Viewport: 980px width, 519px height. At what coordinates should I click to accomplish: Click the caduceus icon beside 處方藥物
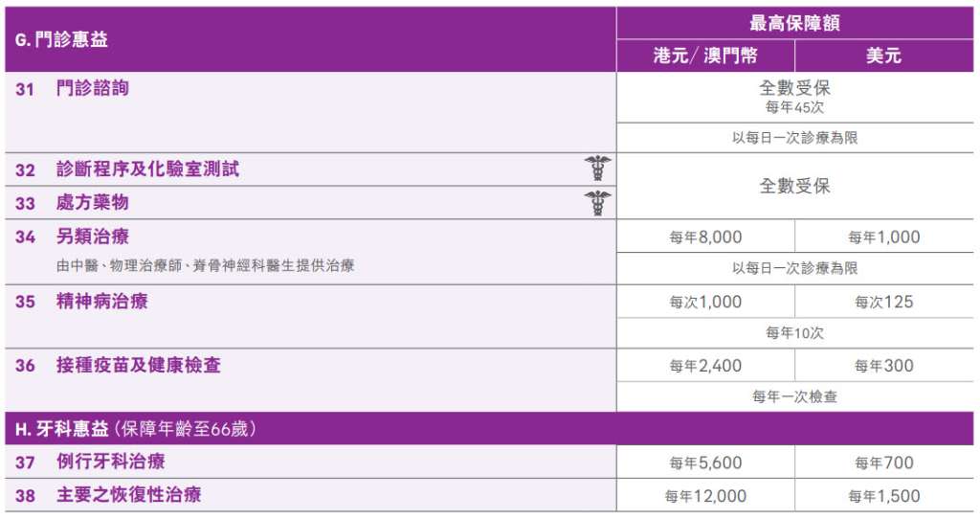click(598, 202)
